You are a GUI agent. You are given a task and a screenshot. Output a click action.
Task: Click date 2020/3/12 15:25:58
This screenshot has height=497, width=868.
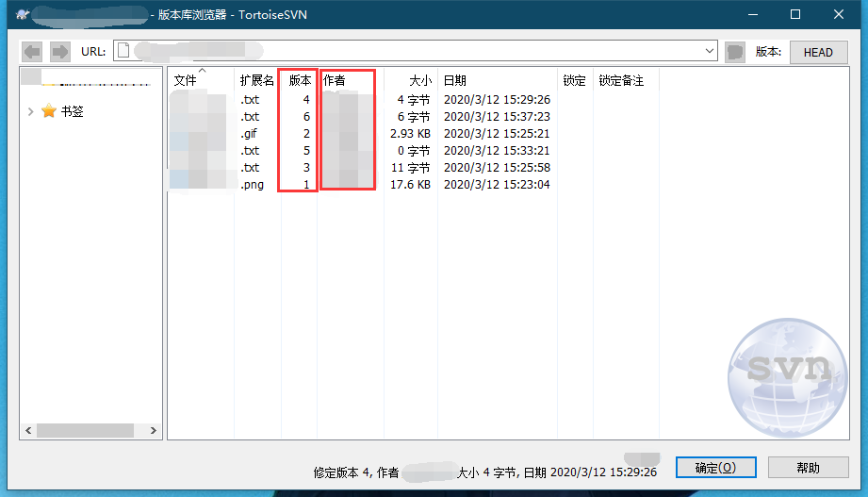pyautogui.click(x=497, y=167)
